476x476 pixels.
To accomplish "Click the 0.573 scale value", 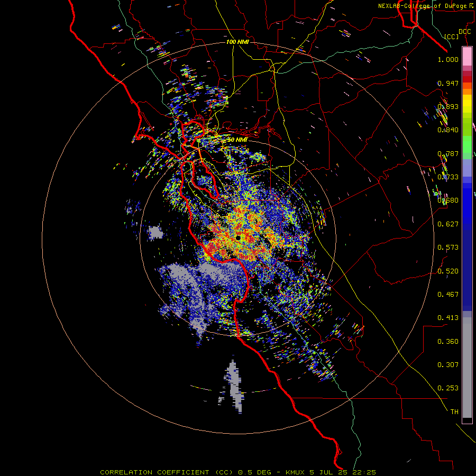I will pyautogui.click(x=448, y=248).
